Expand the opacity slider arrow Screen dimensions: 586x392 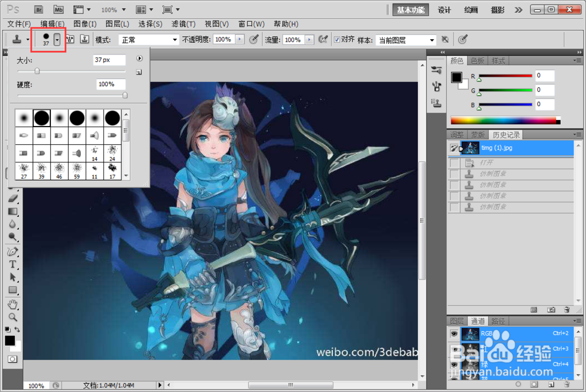(x=240, y=39)
